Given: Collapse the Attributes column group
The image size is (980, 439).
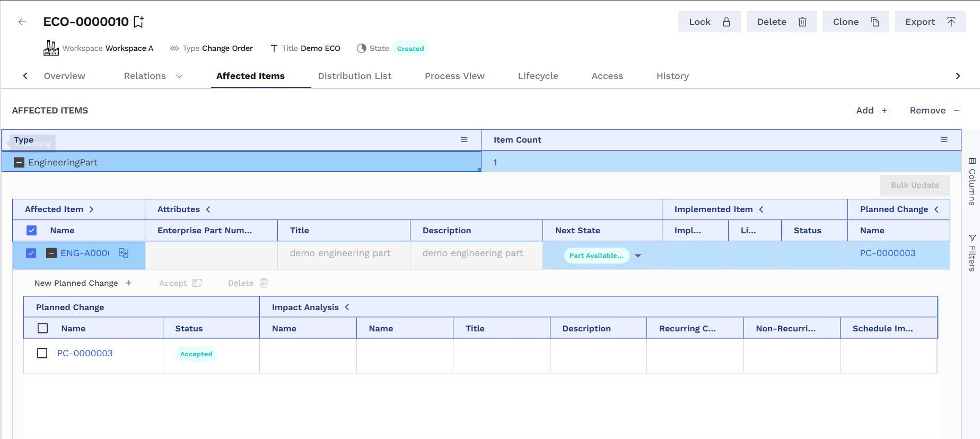Looking at the screenshot, I should (208, 209).
